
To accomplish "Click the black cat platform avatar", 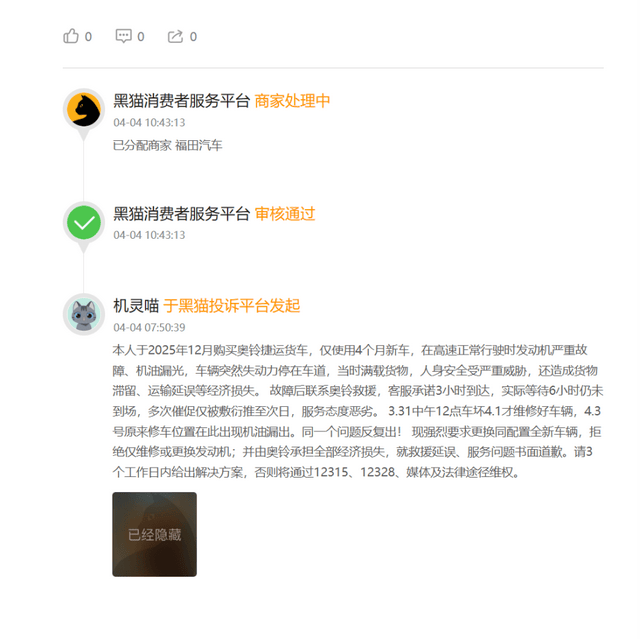I will point(84,109).
